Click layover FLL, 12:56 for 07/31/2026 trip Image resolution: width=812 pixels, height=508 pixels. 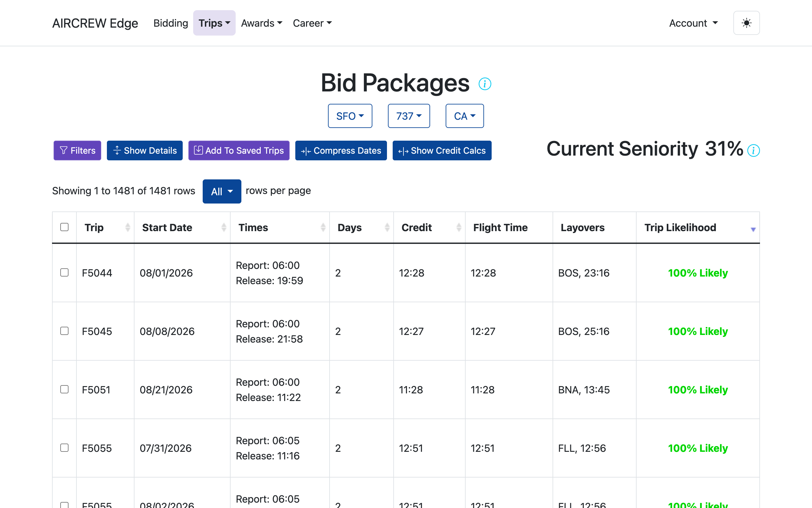pyautogui.click(x=582, y=448)
